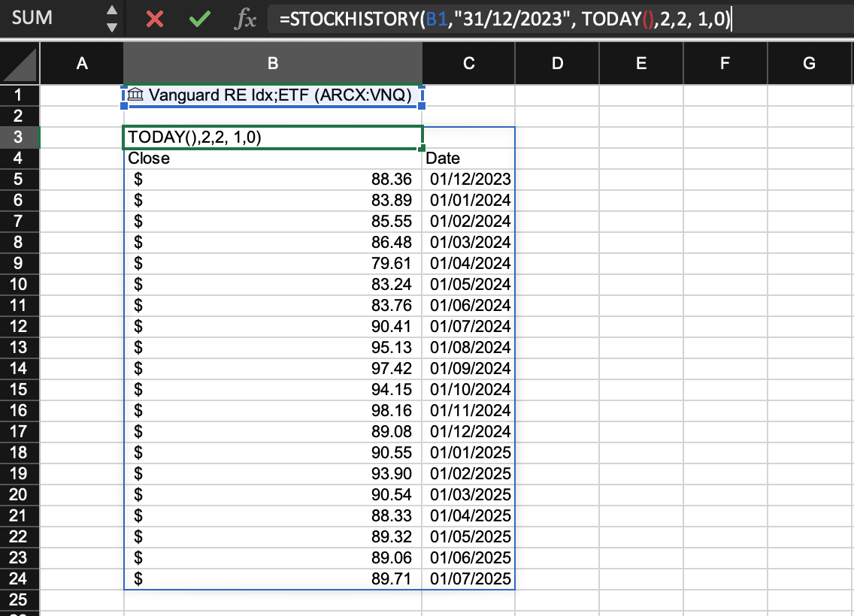The width and height of the screenshot is (854, 616).
Task: Select column B header
Action: pyautogui.click(x=272, y=64)
